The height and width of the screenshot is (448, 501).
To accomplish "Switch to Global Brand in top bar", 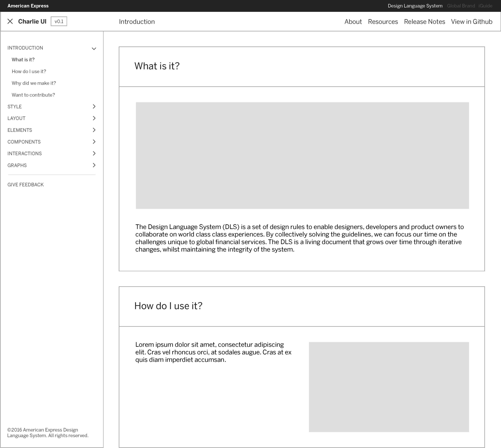I will coord(461,6).
